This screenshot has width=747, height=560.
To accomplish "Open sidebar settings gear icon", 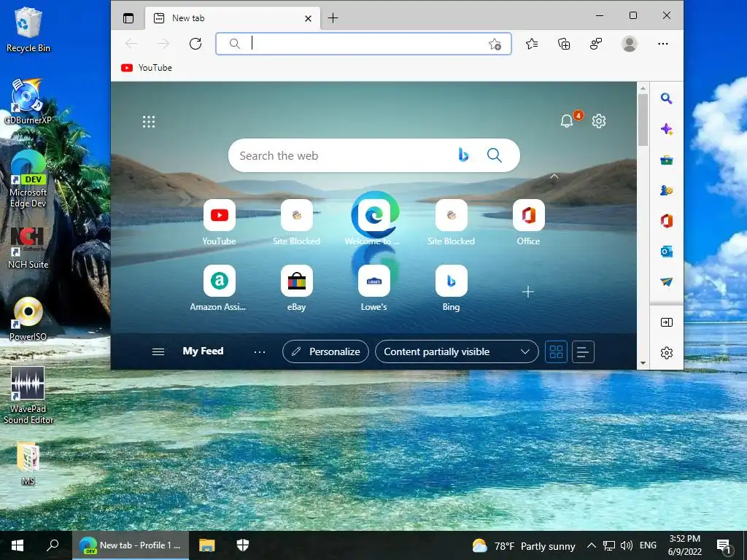I will (667, 353).
